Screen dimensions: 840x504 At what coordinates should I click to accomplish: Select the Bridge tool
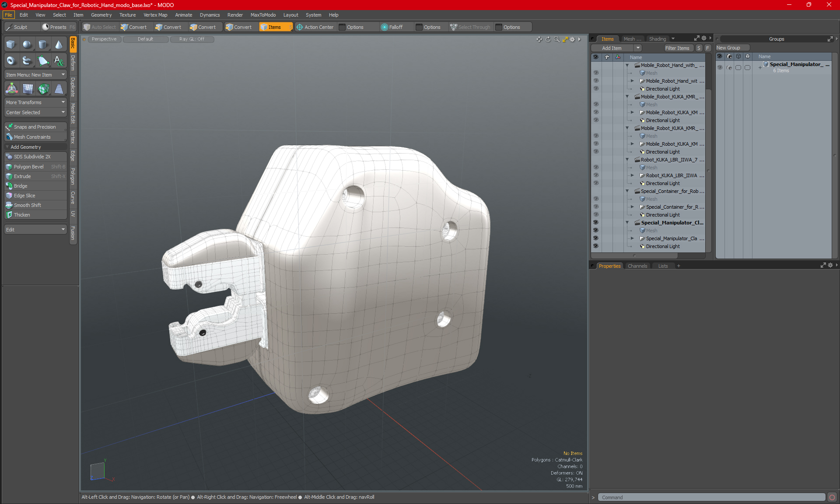(20, 185)
